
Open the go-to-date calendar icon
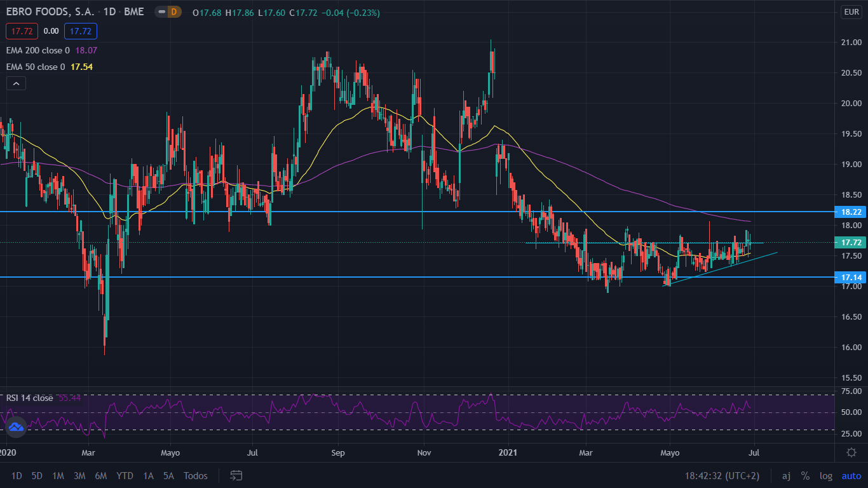(236, 475)
